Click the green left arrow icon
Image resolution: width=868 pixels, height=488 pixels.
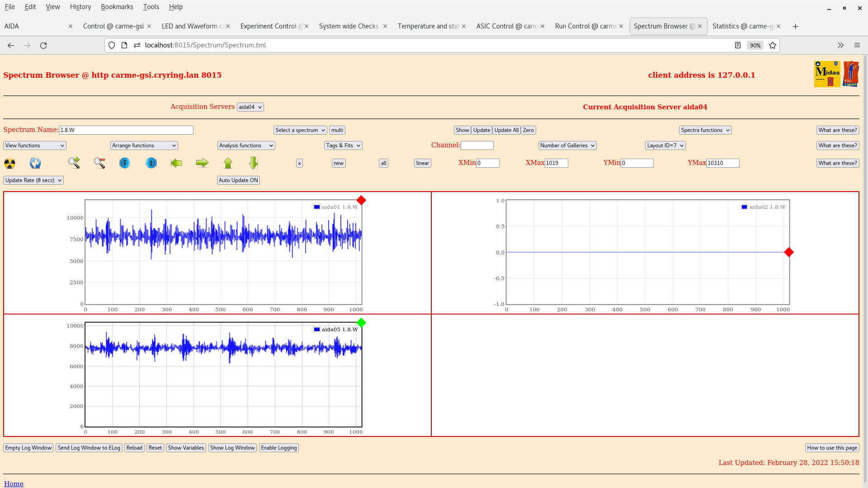[176, 163]
